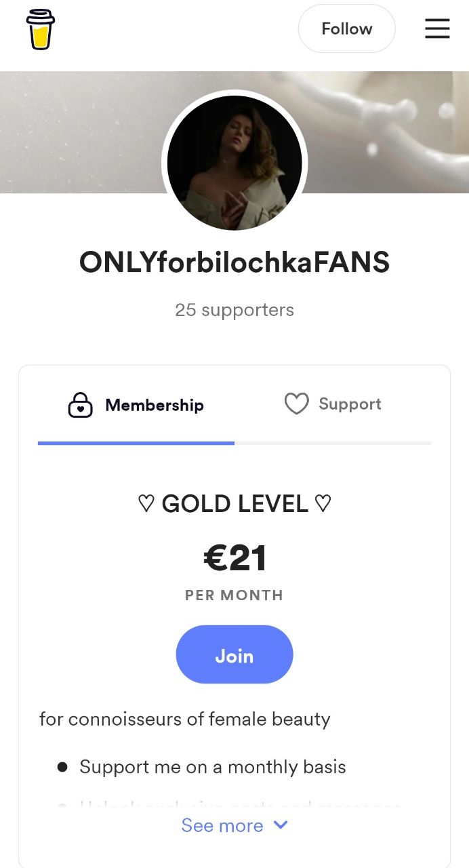Click the ONLYforbilochkaFANS page title
469x868 pixels.
[234, 262]
